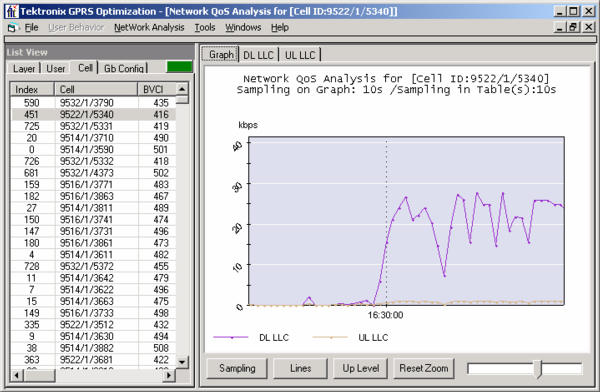Click the Reset Zoom button
600x392 pixels.
tap(424, 368)
